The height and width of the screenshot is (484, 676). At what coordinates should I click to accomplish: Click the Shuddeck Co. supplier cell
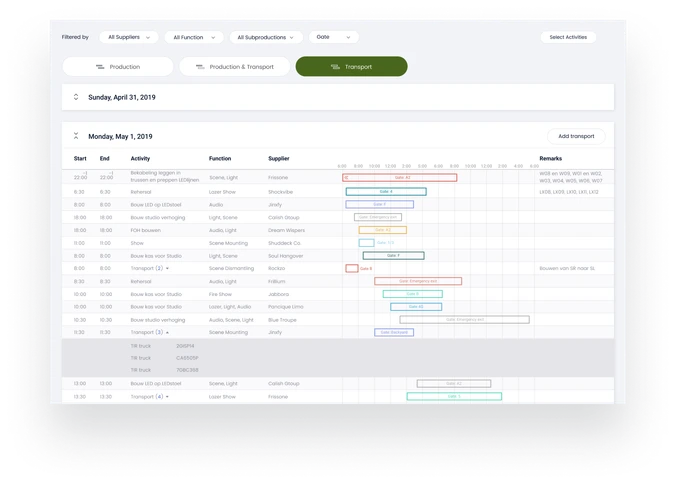coord(284,244)
